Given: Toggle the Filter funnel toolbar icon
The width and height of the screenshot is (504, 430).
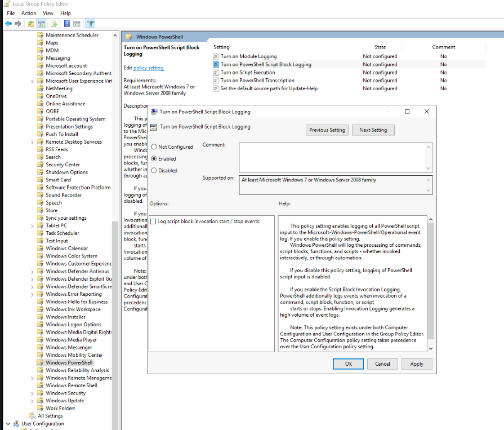Looking at the screenshot, I should pos(90,24).
